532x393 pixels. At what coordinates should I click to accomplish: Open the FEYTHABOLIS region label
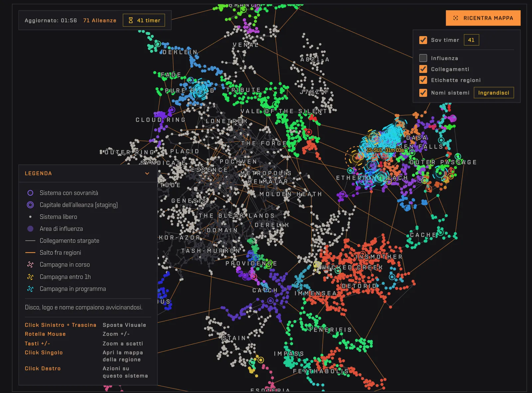pyautogui.click(x=321, y=371)
